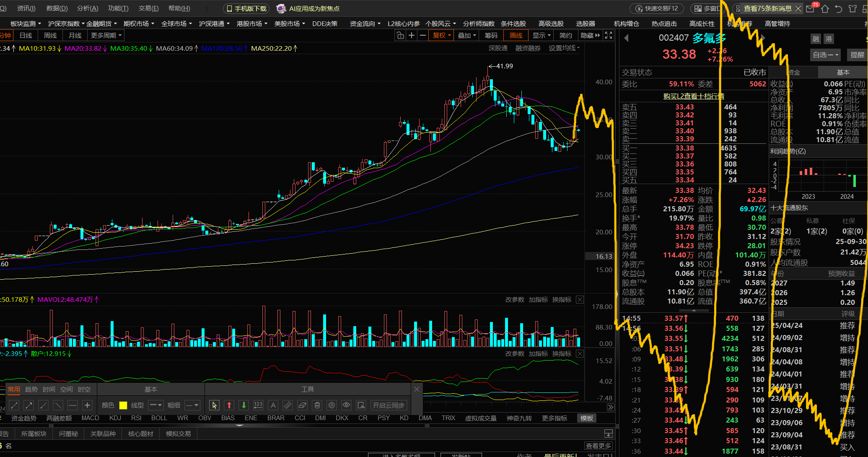Switch to the 趋势 drawing tab

coord(31,389)
